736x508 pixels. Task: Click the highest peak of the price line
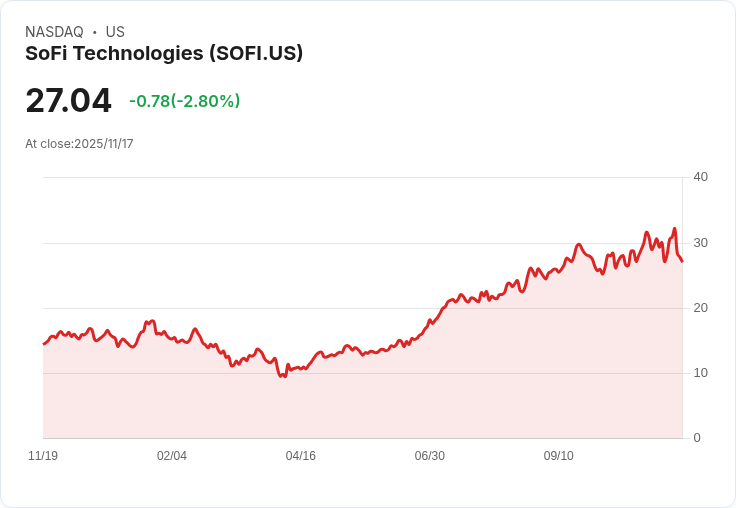[675, 229]
